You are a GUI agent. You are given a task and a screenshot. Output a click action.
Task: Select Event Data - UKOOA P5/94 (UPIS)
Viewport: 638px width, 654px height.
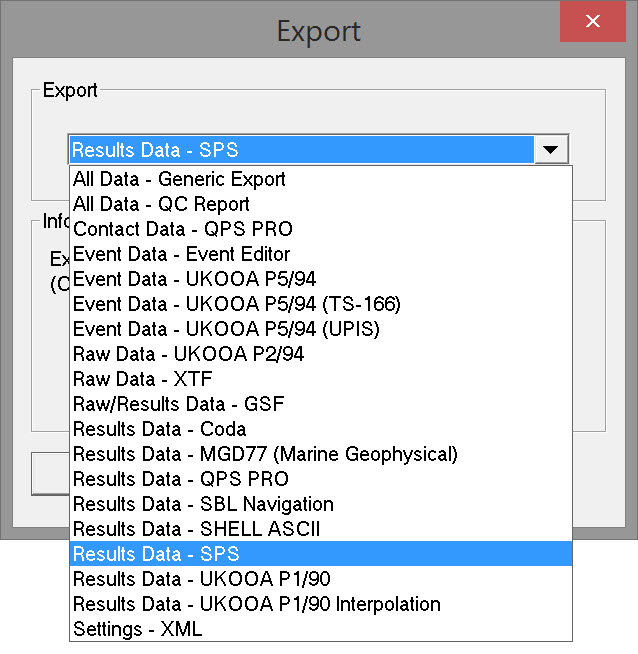pos(227,329)
